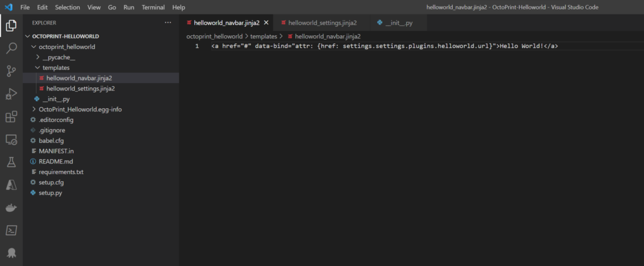Screen dimensions: 644x266
Task: Open the Remote Explorer view
Action: tap(11, 140)
